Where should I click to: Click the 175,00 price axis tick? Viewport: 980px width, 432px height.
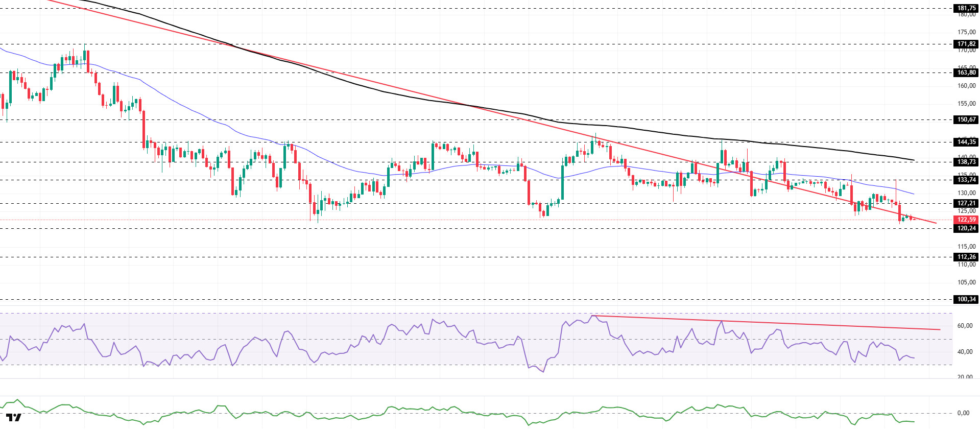click(966, 32)
